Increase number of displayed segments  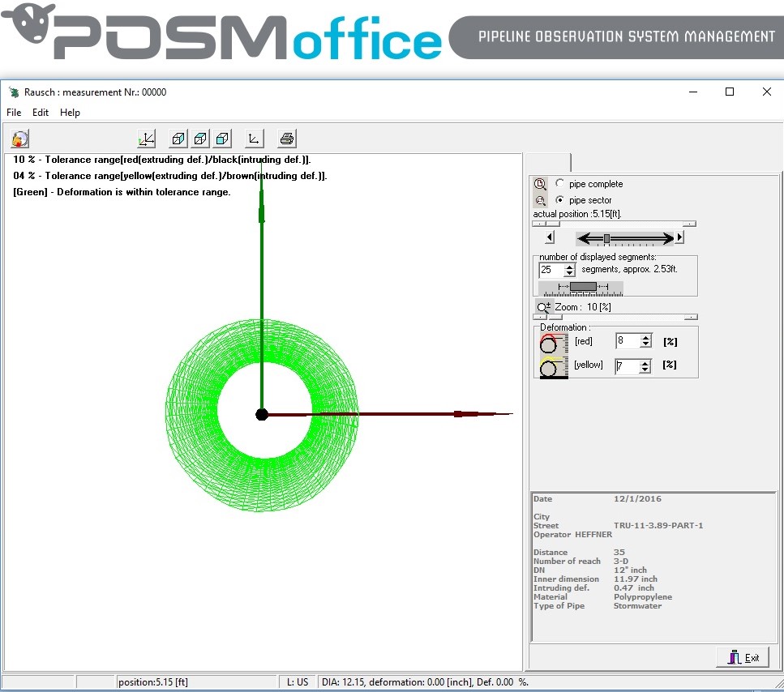pos(569,267)
